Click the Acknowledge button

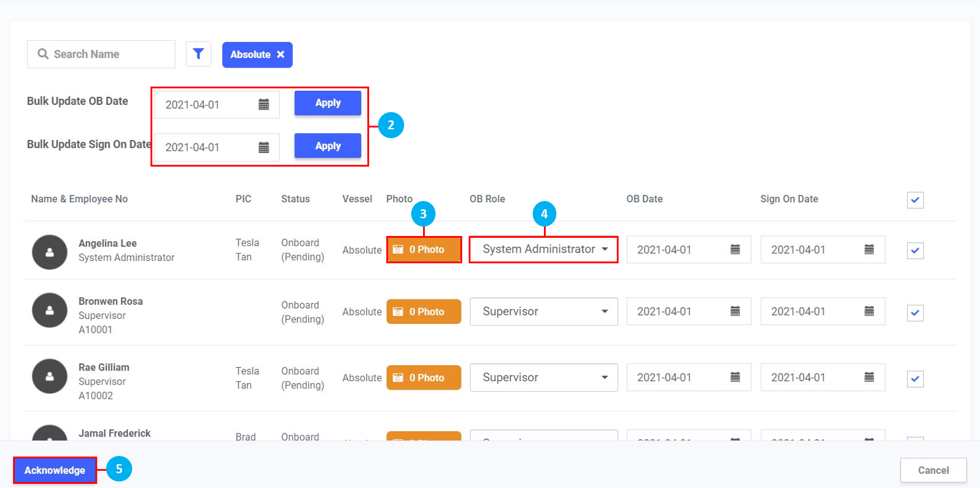(55, 470)
